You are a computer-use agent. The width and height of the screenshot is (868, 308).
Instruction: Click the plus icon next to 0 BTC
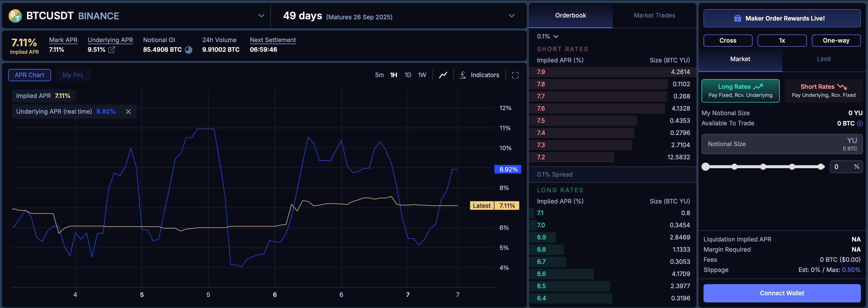tap(860, 123)
